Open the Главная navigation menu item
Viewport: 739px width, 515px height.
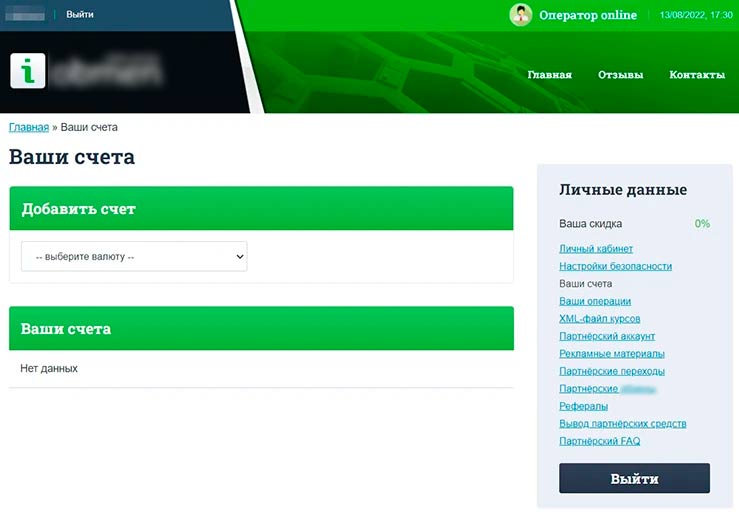pyautogui.click(x=549, y=75)
